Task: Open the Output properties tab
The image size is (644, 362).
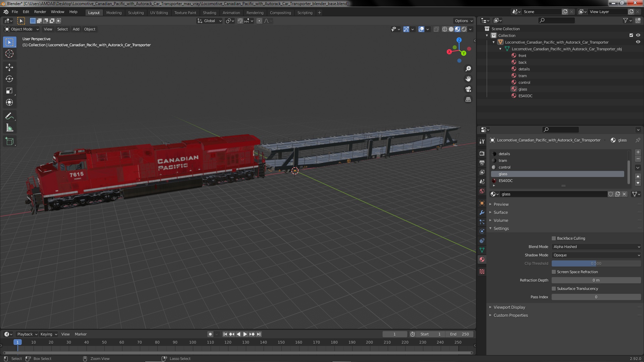Action: 482,163
